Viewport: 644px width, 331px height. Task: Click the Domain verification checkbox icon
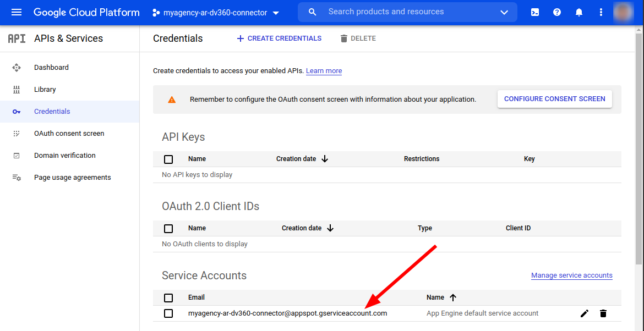17,156
